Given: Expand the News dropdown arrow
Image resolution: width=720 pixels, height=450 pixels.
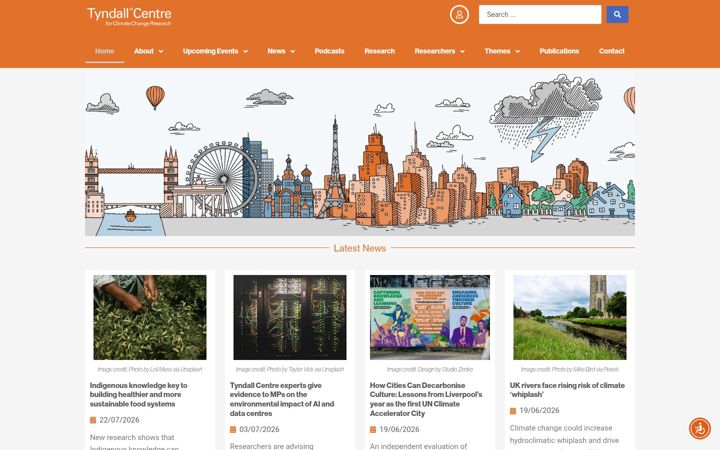Looking at the screenshot, I should click(292, 51).
